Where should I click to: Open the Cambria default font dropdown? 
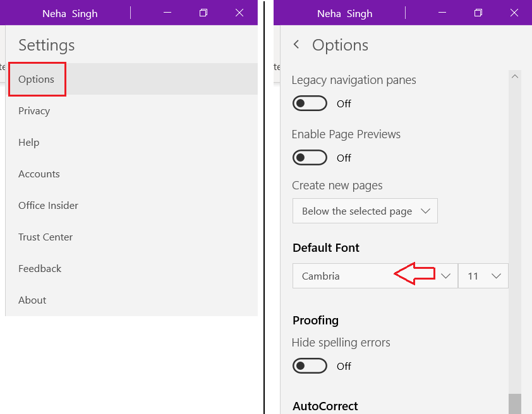coord(375,276)
